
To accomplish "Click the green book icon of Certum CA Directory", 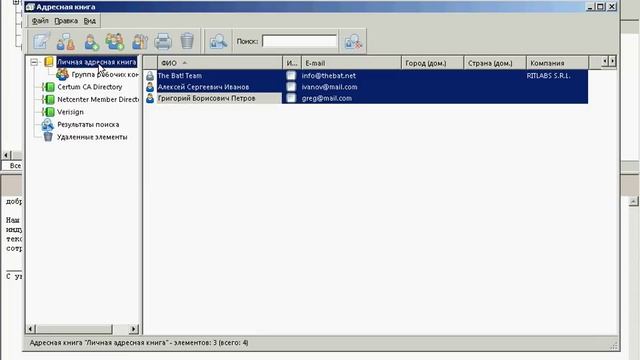I will coord(49,87).
